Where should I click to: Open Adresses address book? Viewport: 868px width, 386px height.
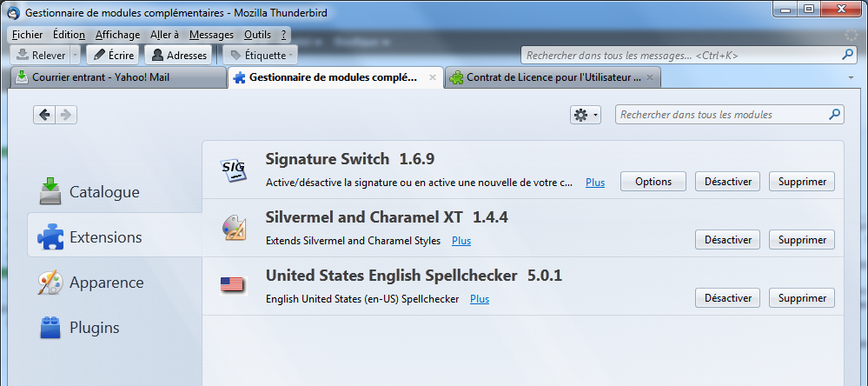(x=179, y=55)
